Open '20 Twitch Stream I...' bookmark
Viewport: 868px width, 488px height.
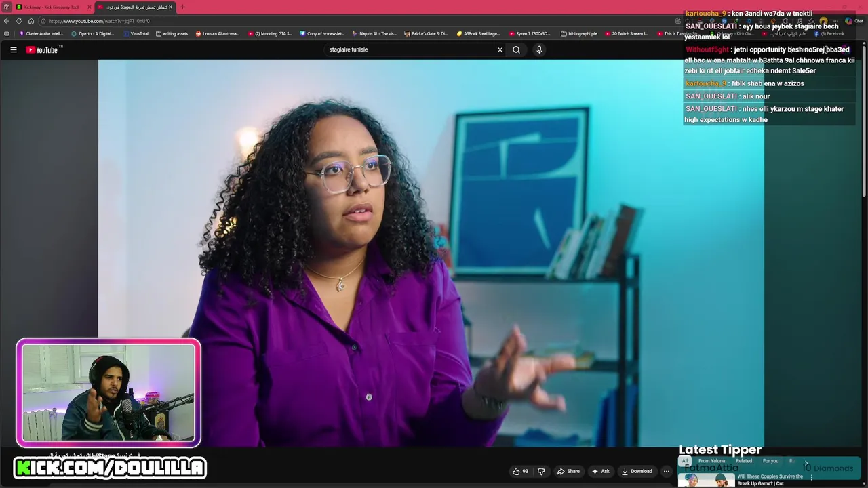[x=627, y=33]
